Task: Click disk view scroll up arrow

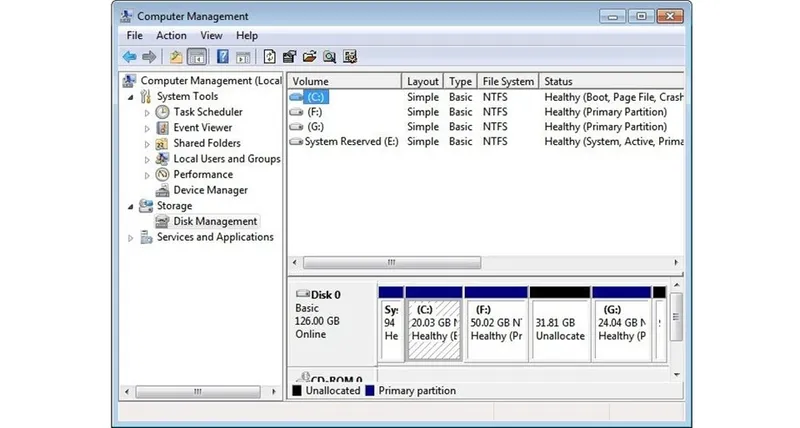Action: 677,285
